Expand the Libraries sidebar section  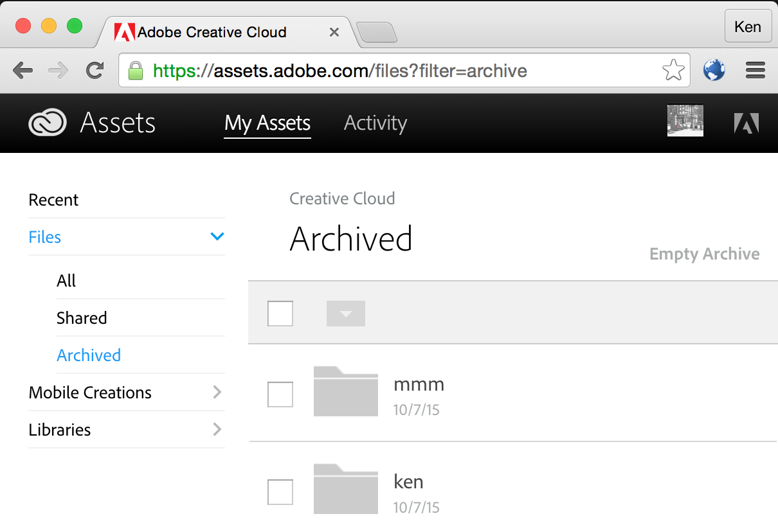point(217,430)
